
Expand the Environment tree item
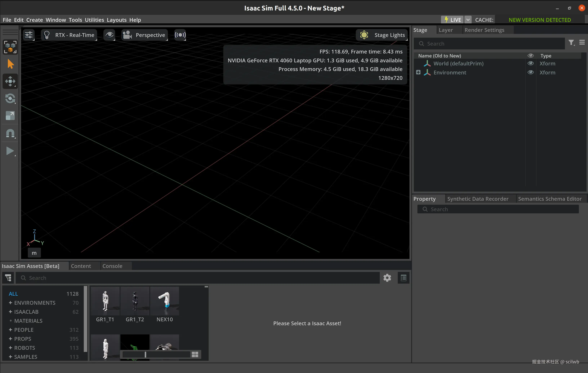click(418, 73)
